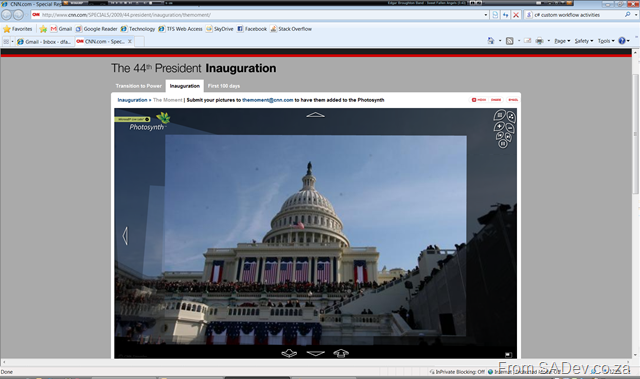This screenshot has width=640, height=379.
Task: Click the RSS feeds icon in the toolbar
Action: click(509, 41)
